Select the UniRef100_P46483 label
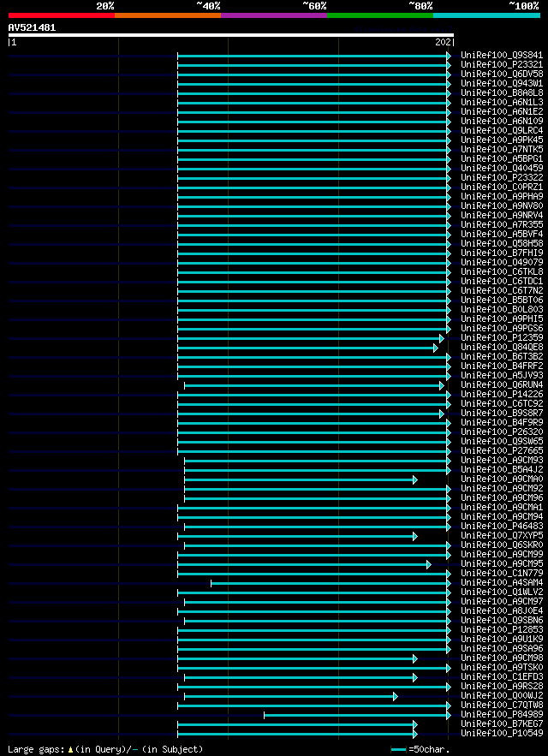The width and height of the screenshot is (548, 756). pos(502,526)
